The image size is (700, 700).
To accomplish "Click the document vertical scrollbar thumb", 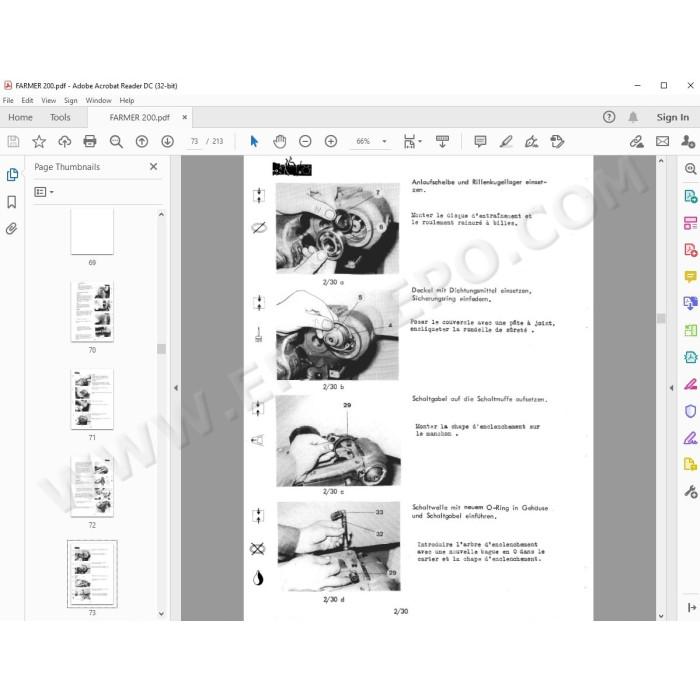I will (661, 318).
